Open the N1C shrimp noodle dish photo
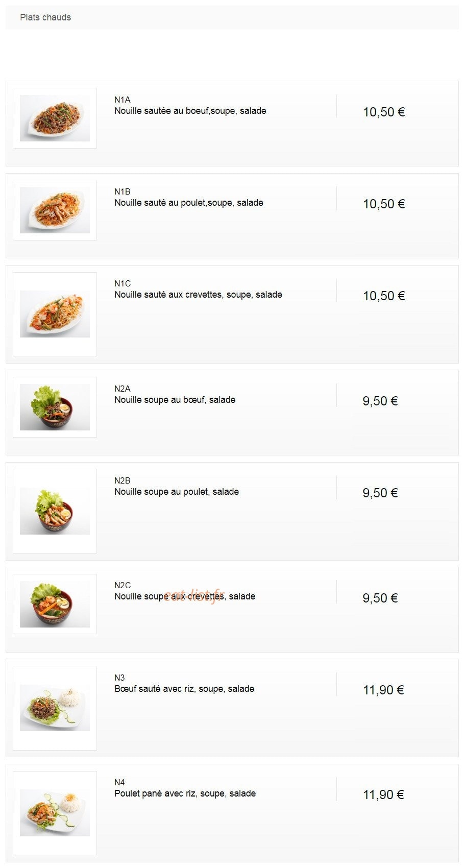Screen dimensions: 465x868 (55, 314)
